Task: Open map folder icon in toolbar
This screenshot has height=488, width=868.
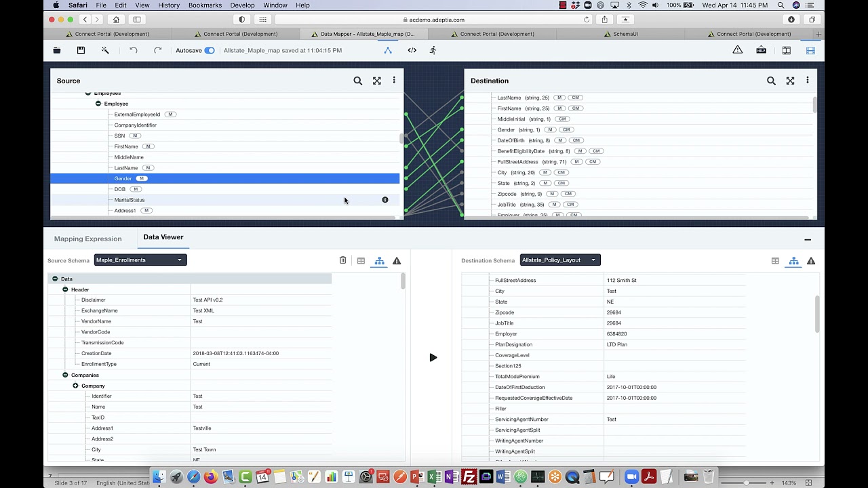Action: click(x=57, y=50)
